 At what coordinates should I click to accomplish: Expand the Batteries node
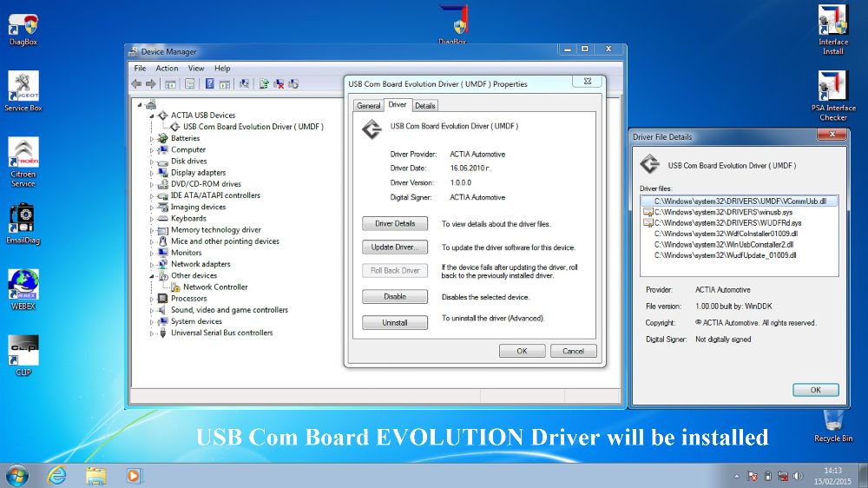pyautogui.click(x=152, y=138)
